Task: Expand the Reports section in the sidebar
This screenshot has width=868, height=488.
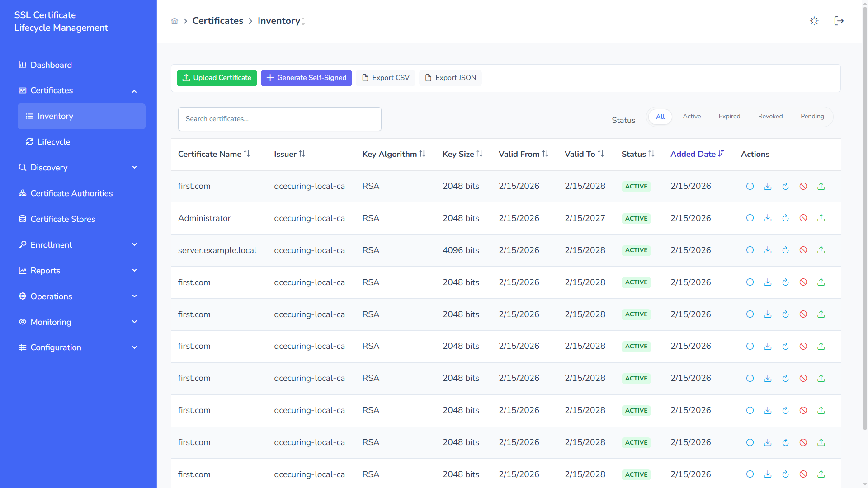Action: pyautogui.click(x=45, y=271)
